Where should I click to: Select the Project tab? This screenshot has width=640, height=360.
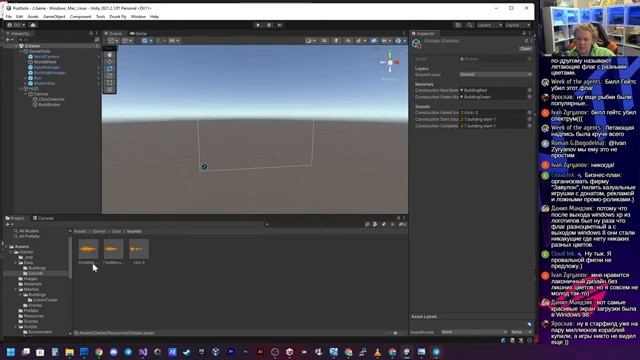pos(15,218)
